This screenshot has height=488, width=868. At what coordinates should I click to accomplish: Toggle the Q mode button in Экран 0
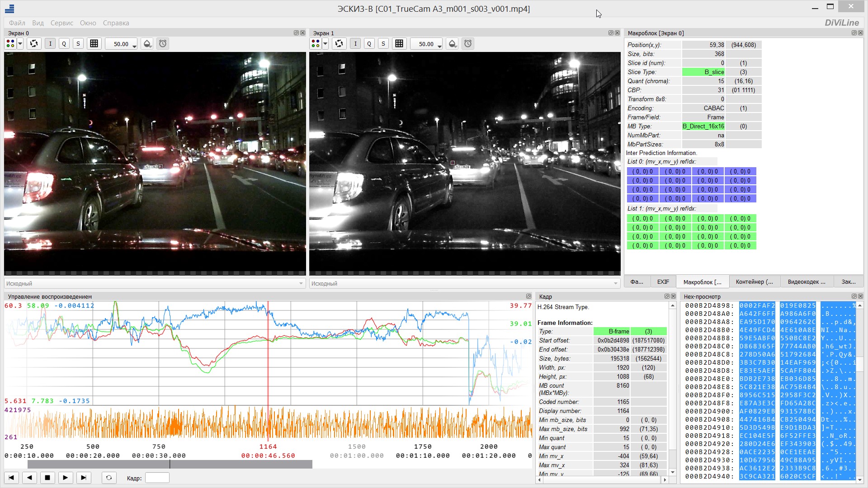[x=64, y=44]
